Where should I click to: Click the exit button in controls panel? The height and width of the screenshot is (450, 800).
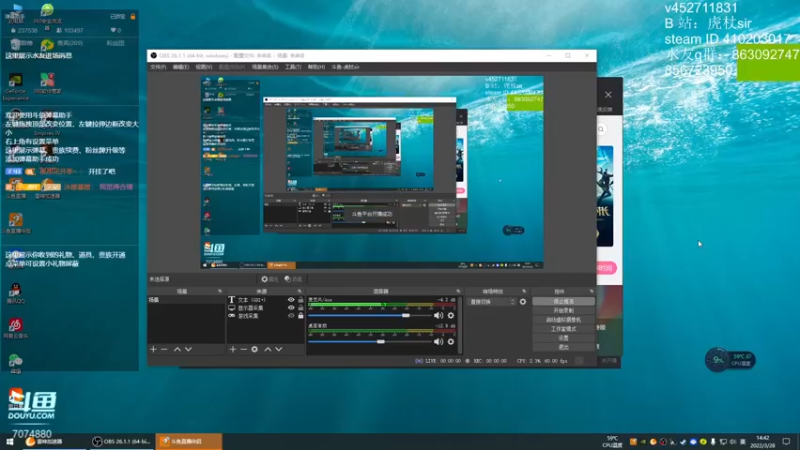click(x=563, y=347)
